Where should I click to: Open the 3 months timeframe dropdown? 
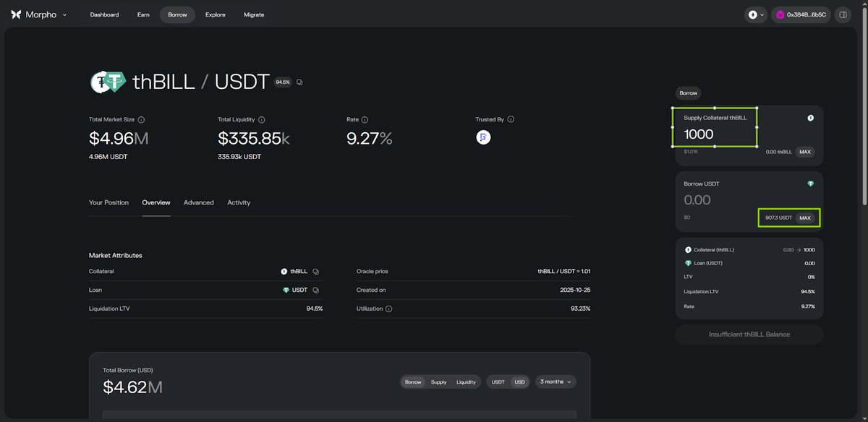click(556, 382)
